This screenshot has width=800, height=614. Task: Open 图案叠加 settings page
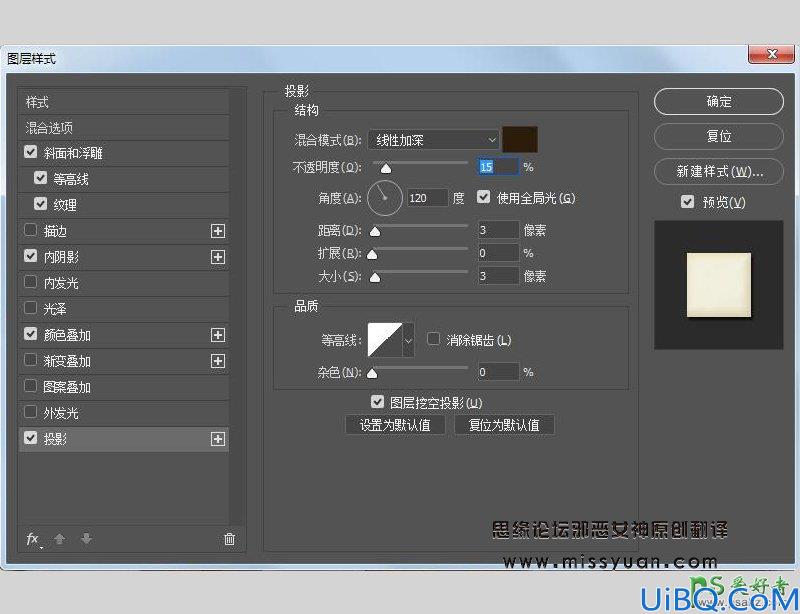67,387
